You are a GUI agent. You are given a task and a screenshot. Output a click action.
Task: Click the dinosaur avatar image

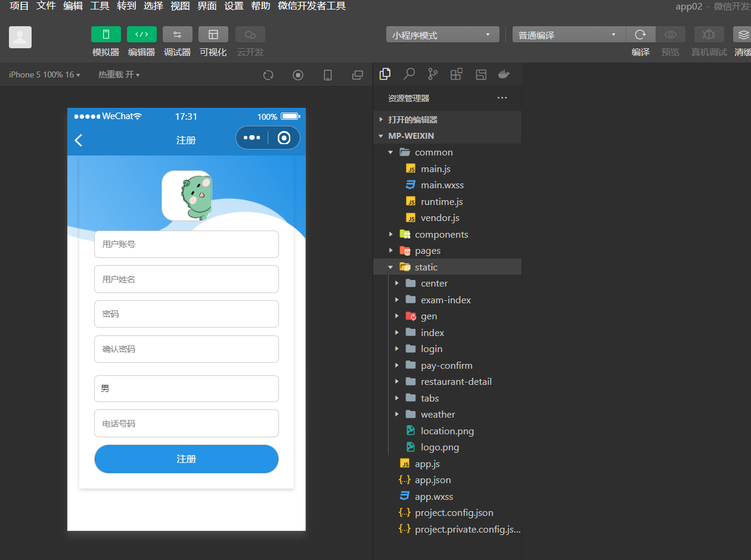[187, 195]
